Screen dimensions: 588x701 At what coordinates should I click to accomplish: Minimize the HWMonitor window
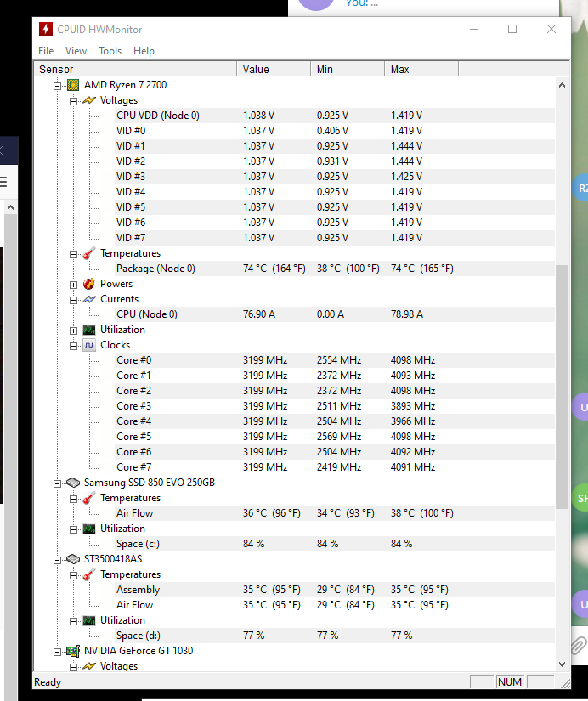click(x=474, y=29)
